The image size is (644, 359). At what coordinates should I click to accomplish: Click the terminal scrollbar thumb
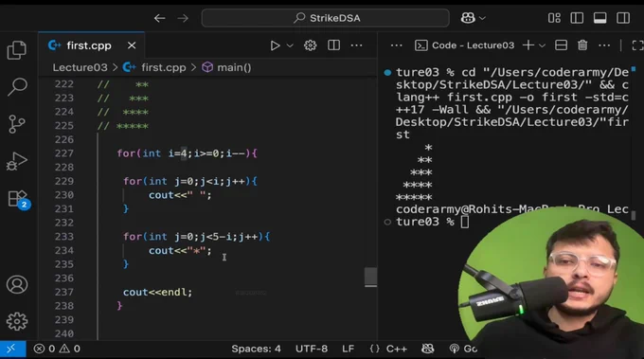tap(634, 215)
